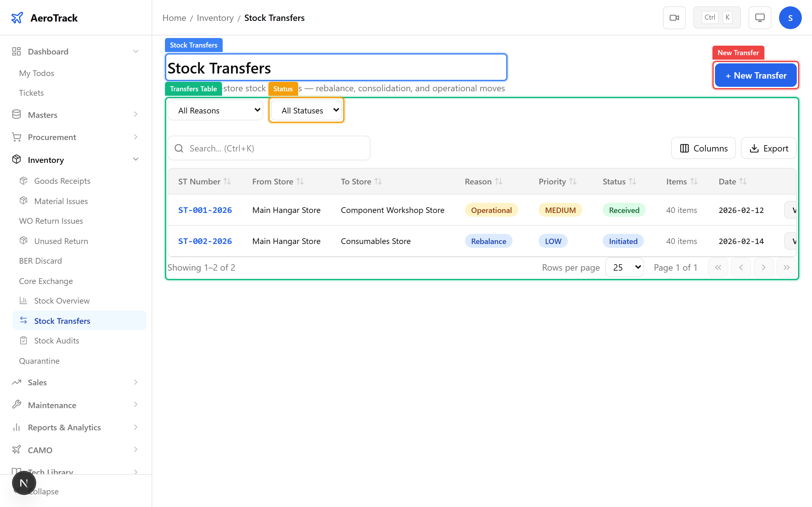Open transfer ST-002-2026 link
Screen dimensions: 812x507
(x=205, y=241)
